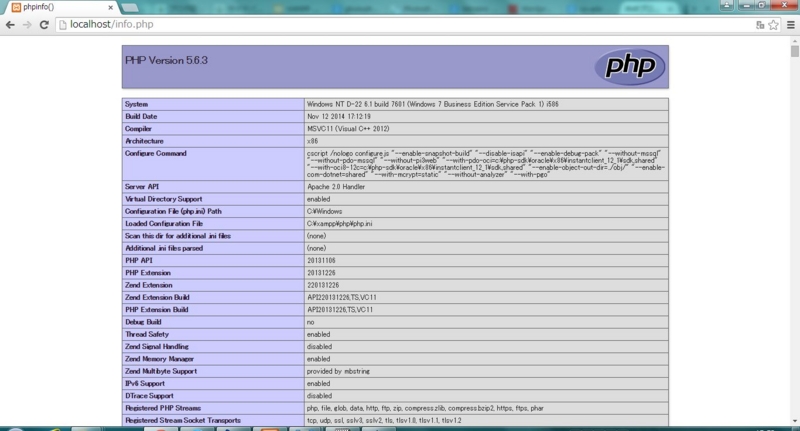800x431 pixels.
Task: Select PHP Extension value 20131226
Action: (x=321, y=273)
